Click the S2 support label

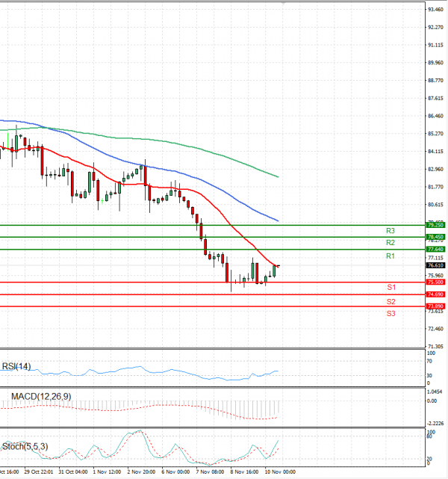(391, 302)
